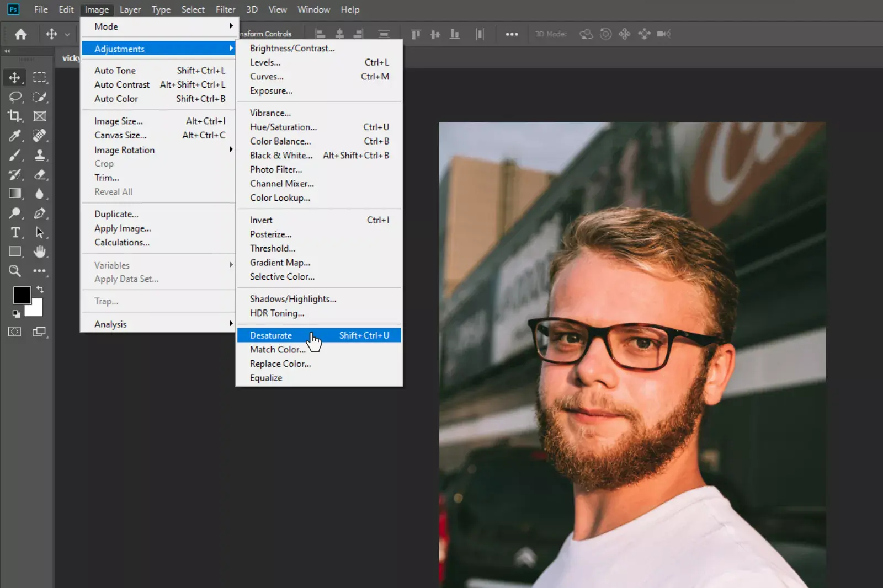Select the Brush tool

pyautogui.click(x=15, y=156)
